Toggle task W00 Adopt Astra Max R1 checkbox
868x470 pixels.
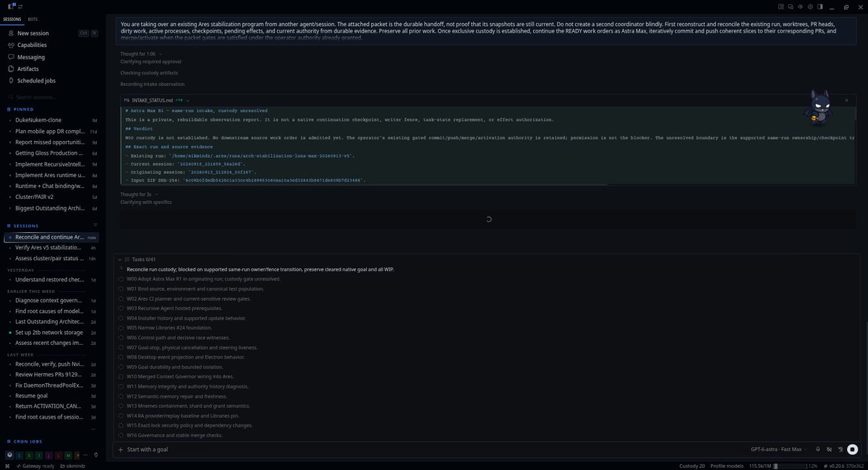(x=121, y=278)
